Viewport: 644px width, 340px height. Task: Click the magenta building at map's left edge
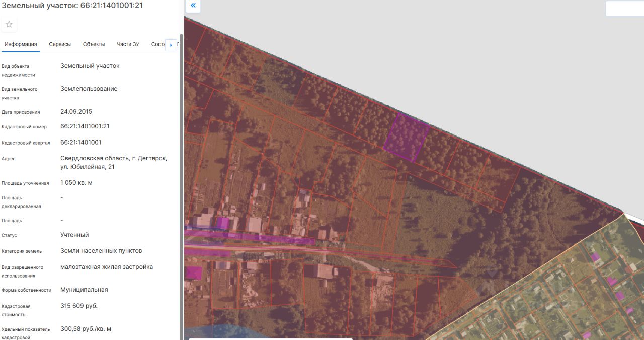(193, 273)
